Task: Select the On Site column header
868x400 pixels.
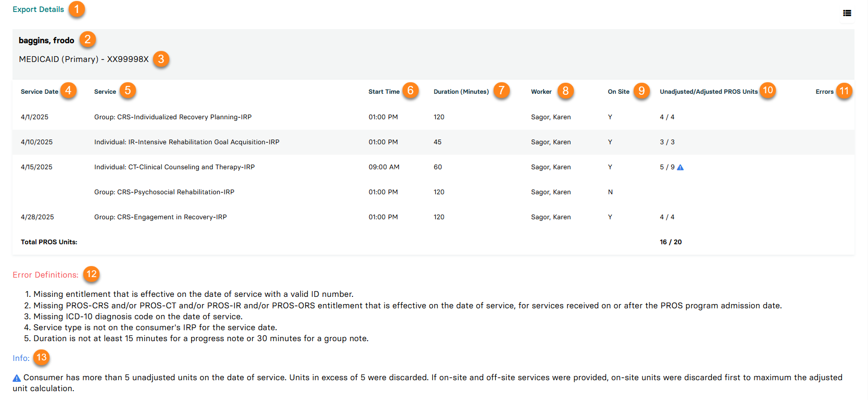Action: tap(619, 92)
